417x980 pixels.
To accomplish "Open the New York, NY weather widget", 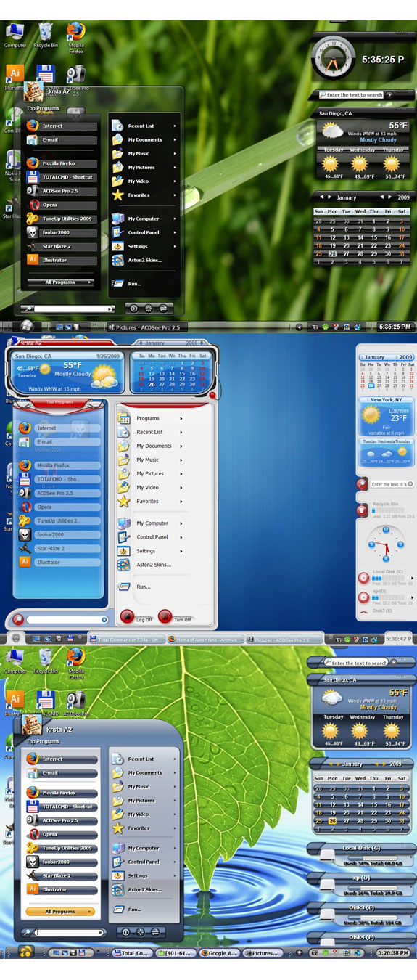I will tap(386, 416).
